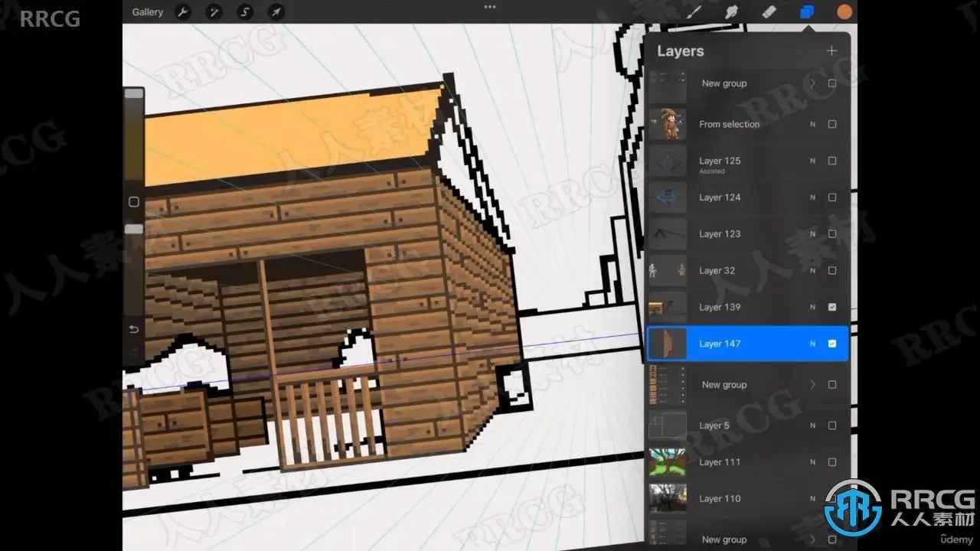
Task: Hide Layer 139 by unchecking it
Action: 832,307
